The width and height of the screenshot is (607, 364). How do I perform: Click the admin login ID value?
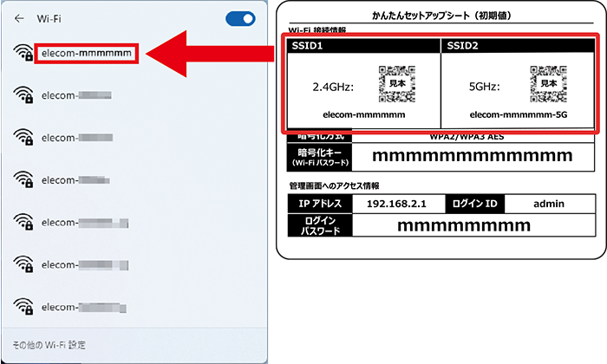[x=549, y=204]
